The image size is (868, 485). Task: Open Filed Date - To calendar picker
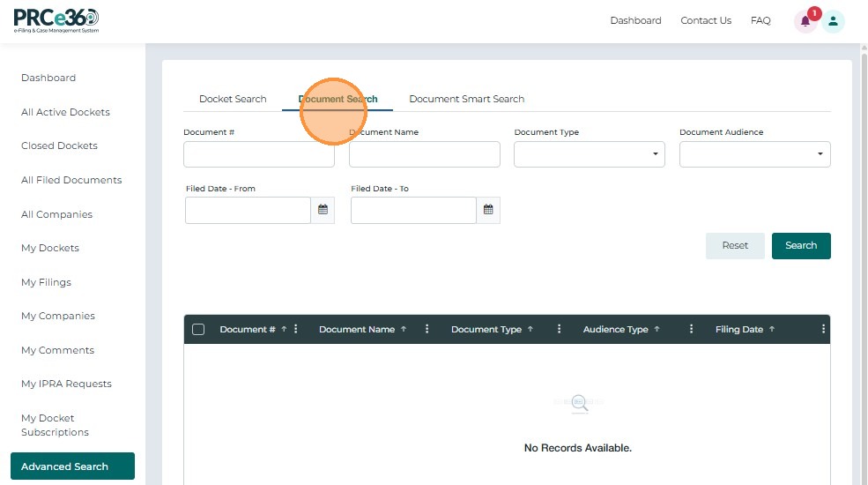point(488,210)
